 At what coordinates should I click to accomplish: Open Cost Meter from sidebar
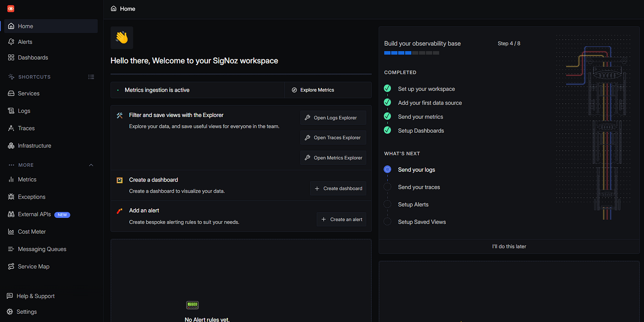point(51,232)
